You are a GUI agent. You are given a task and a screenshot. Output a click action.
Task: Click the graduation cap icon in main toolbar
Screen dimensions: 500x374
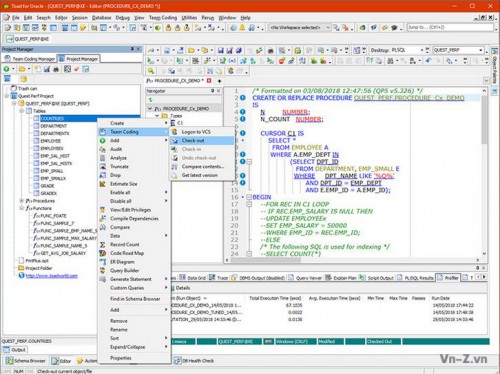tap(394, 28)
